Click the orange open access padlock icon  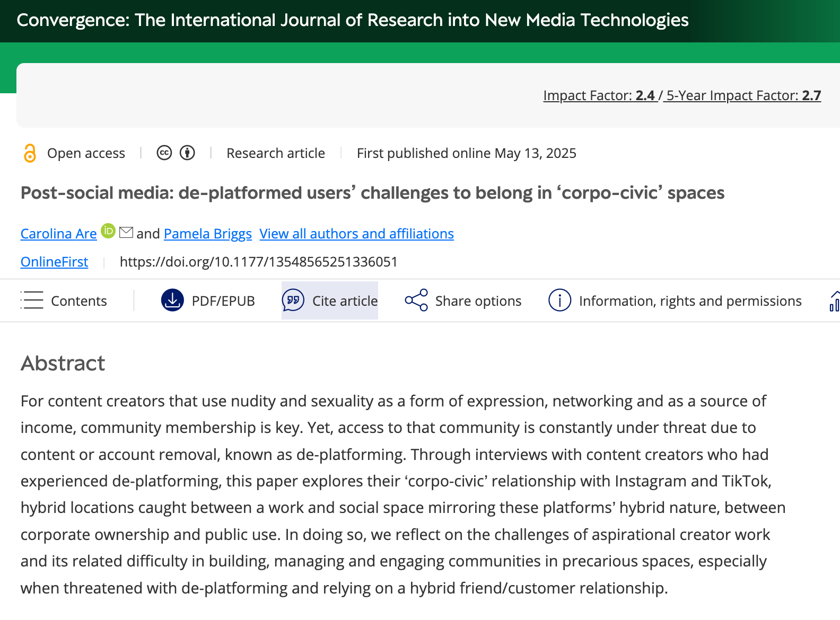pyautogui.click(x=30, y=153)
